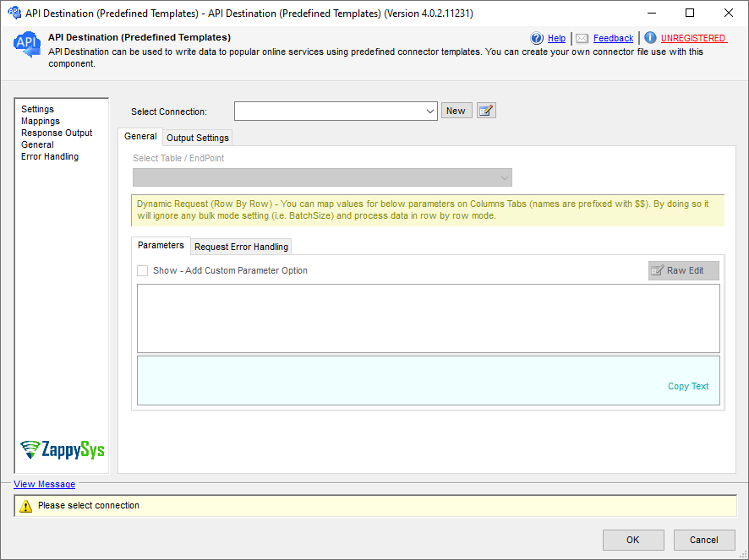749x560 pixels.
Task: Click the light blue description text area
Action: [429, 380]
